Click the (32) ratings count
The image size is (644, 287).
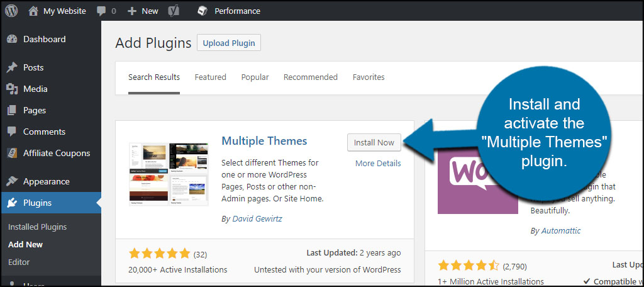pos(200,254)
